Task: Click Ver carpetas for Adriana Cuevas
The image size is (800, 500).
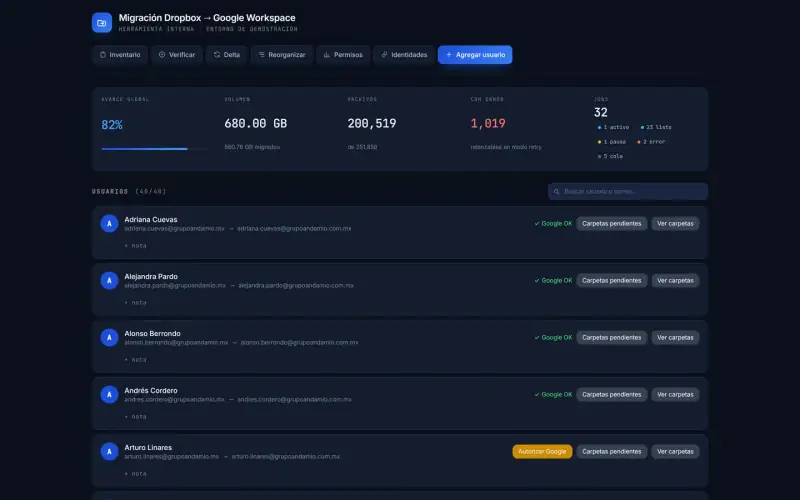Action: coord(675,223)
